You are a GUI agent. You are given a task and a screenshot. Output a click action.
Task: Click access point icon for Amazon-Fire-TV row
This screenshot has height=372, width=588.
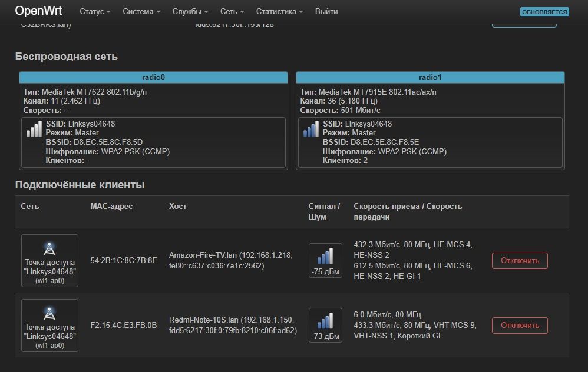tap(49, 248)
